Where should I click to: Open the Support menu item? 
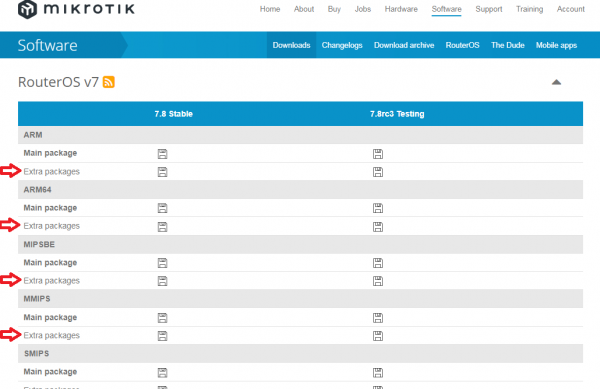[489, 9]
